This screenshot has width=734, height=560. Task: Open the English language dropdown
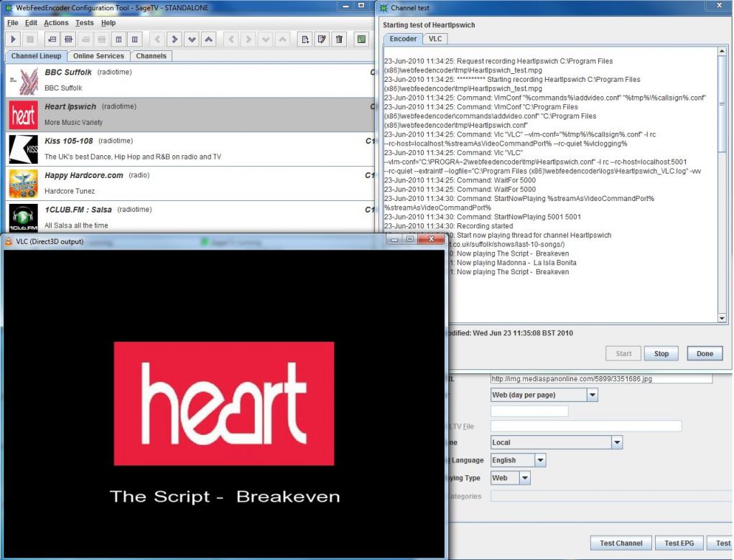[x=540, y=460]
